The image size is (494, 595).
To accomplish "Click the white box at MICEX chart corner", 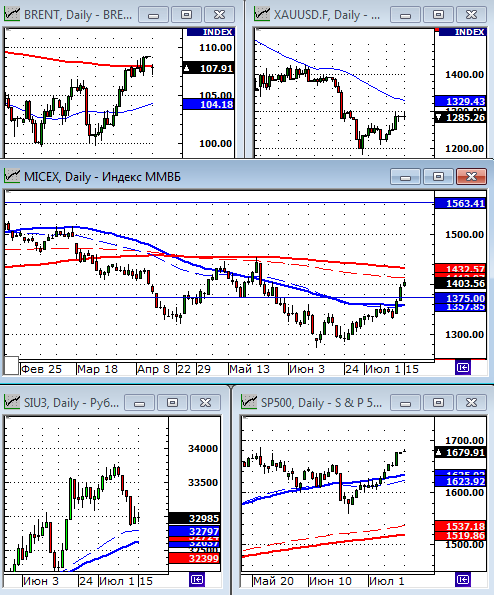I will tap(11, 366).
